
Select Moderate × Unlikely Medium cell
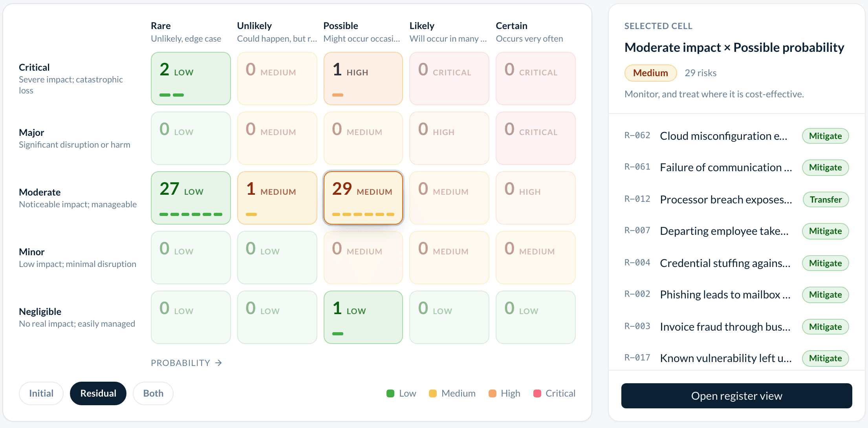click(x=277, y=198)
